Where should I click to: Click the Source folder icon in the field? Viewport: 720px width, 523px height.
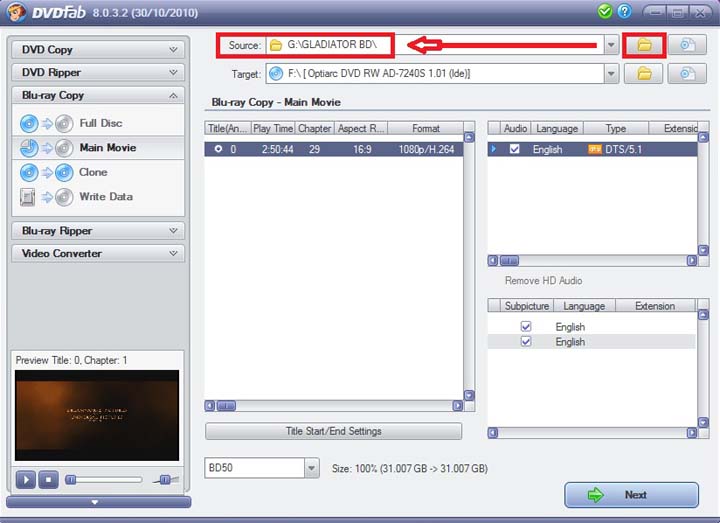click(x=276, y=45)
